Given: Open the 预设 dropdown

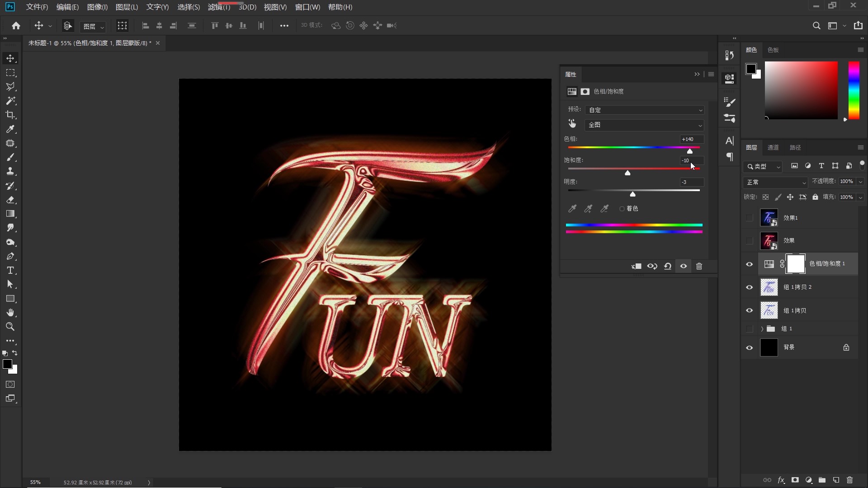Looking at the screenshot, I should click(x=644, y=110).
